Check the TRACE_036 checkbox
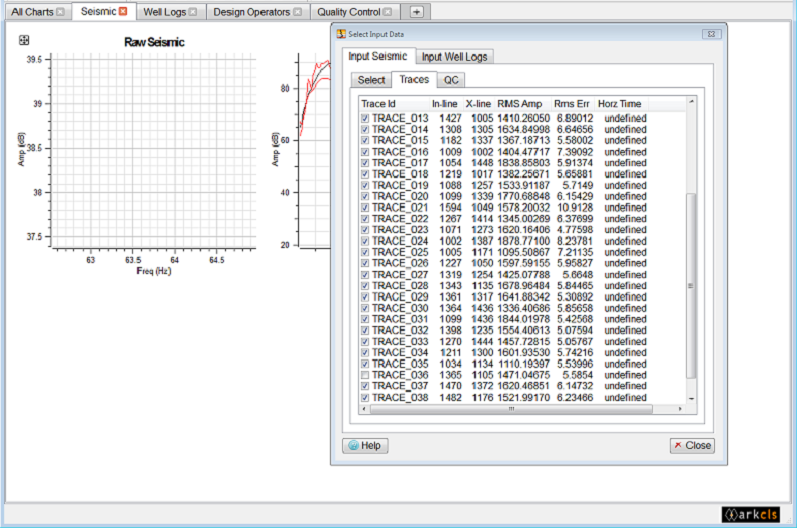Viewport: 797px width, 528px height. coord(365,375)
